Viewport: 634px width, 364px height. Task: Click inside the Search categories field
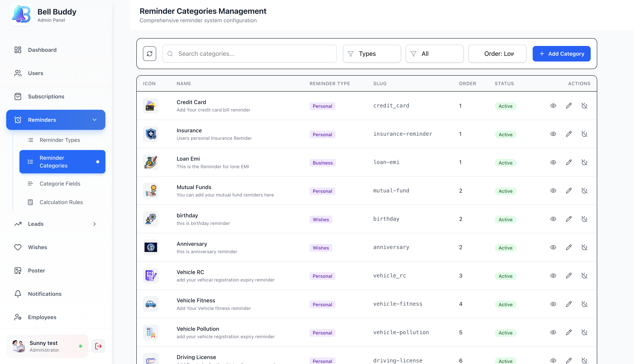pos(249,54)
